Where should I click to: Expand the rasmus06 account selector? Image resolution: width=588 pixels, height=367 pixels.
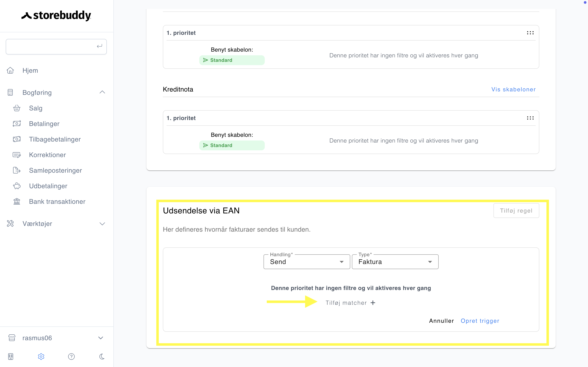click(x=101, y=338)
